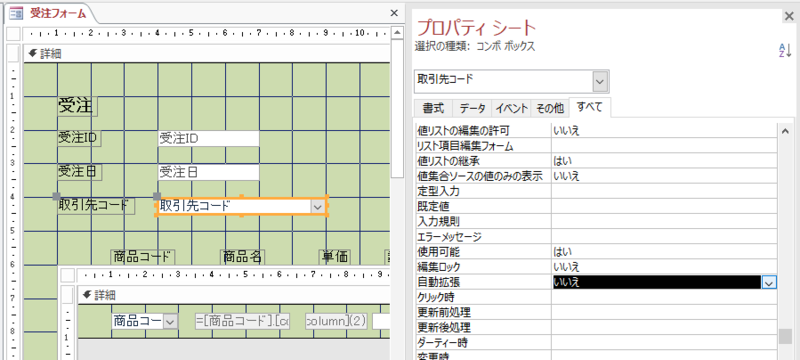The height and width of the screenshot is (360, 800).
Task: Switch to the 書式 tab
Action: pyautogui.click(x=433, y=108)
